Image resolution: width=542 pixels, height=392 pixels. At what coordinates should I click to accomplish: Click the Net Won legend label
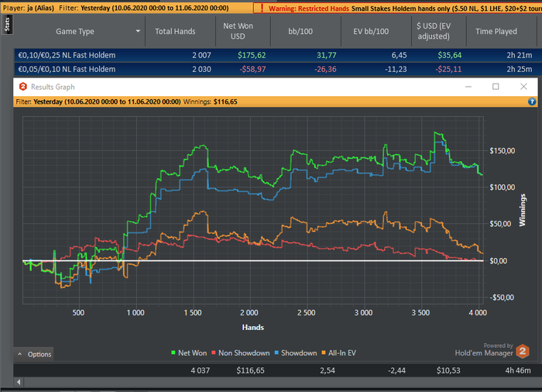tap(192, 353)
